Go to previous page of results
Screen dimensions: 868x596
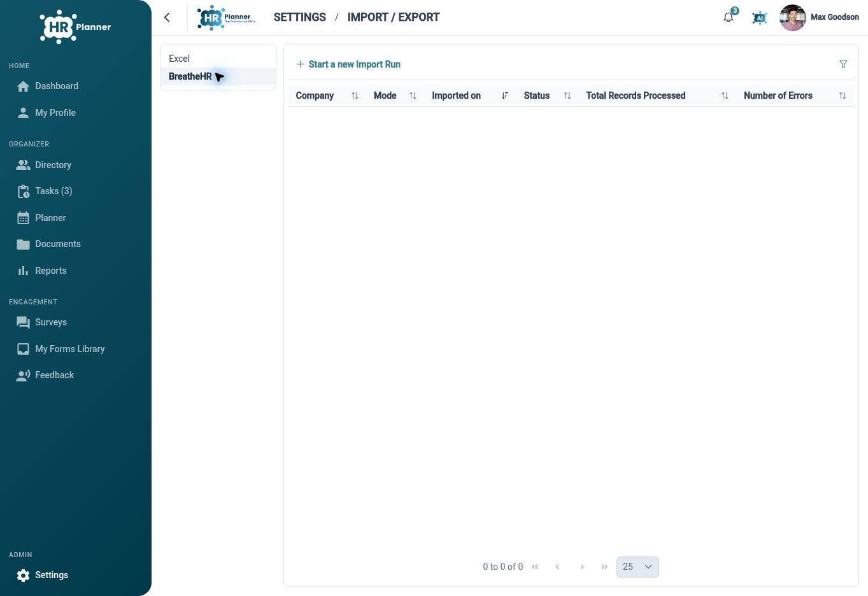pos(557,567)
